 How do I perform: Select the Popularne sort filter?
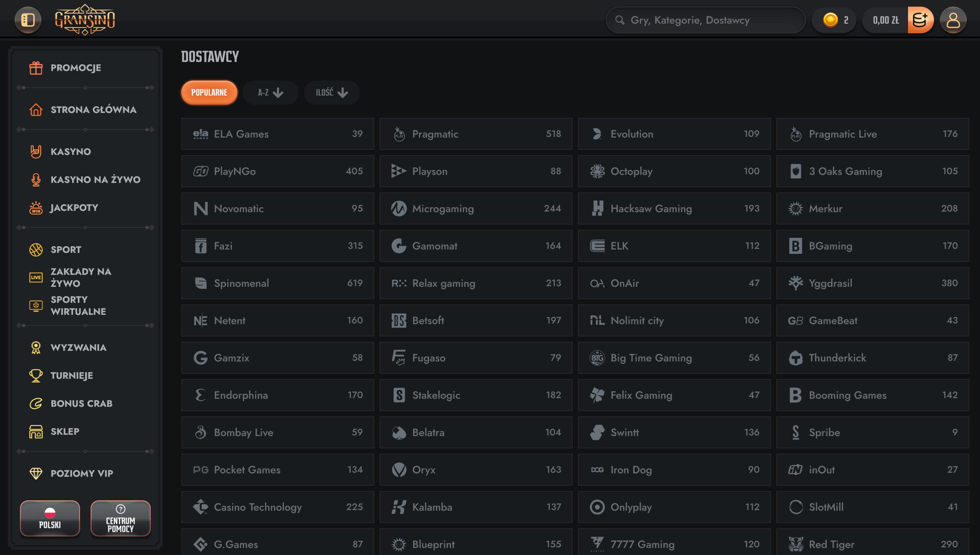coord(209,93)
